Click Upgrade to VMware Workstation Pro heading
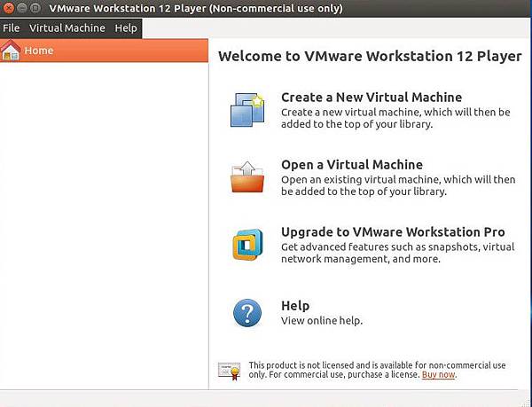This screenshot has height=407, width=532. pos(393,232)
